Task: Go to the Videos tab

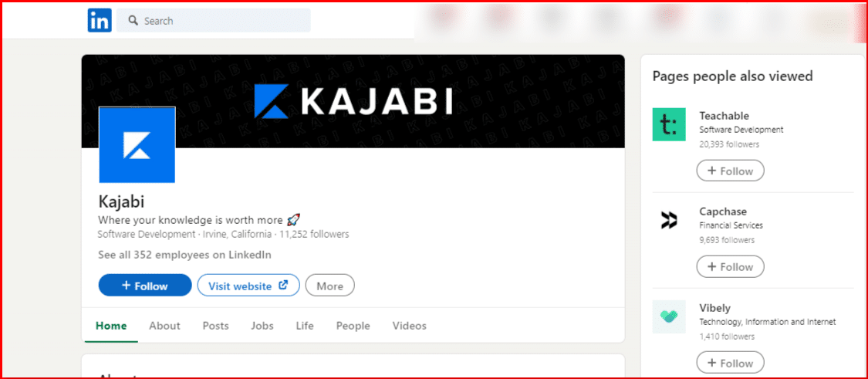Action: [410, 326]
